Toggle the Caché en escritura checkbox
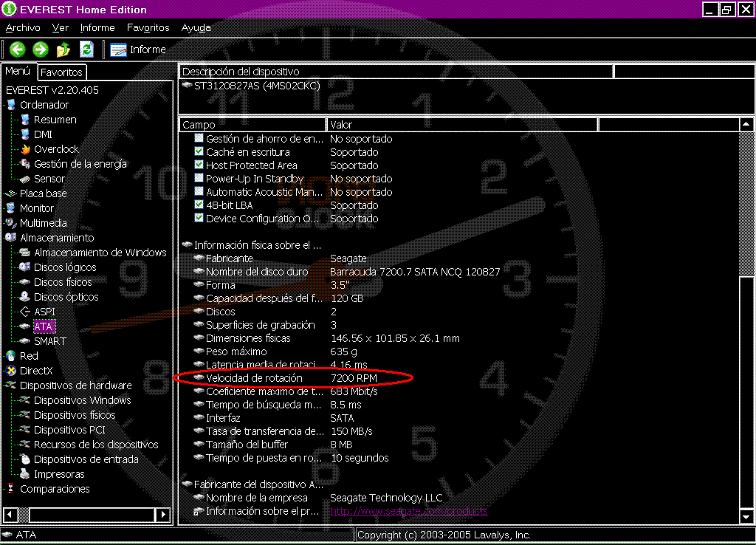 [199, 152]
